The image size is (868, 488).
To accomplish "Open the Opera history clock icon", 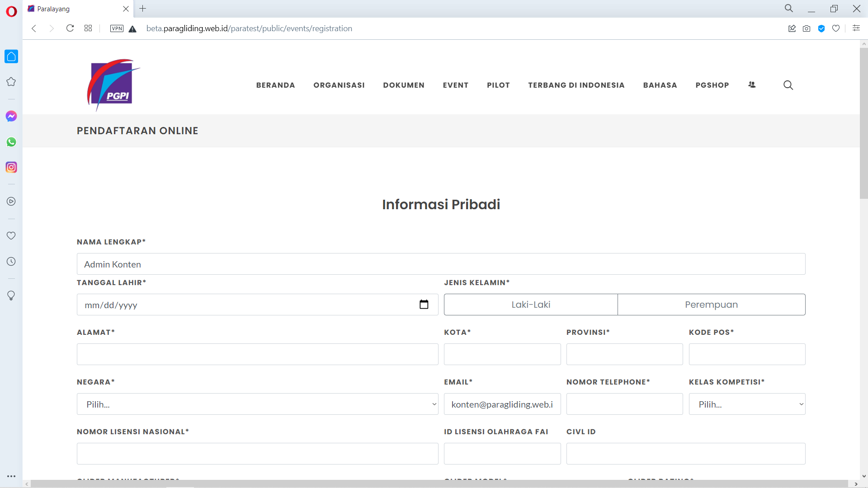I will click(x=11, y=262).
